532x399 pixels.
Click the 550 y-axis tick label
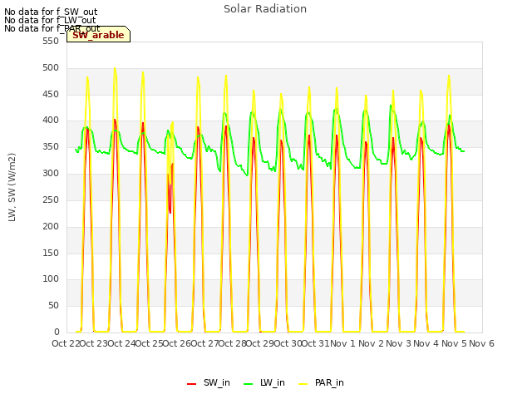[51, 41]
